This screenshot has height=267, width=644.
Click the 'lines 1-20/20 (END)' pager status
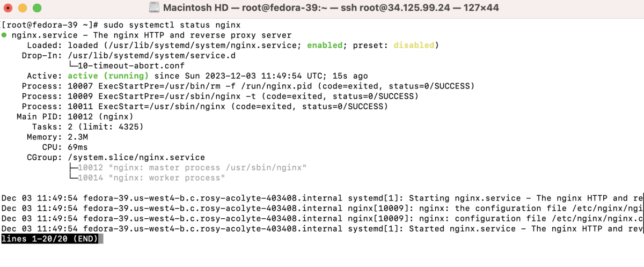(49, 239)
